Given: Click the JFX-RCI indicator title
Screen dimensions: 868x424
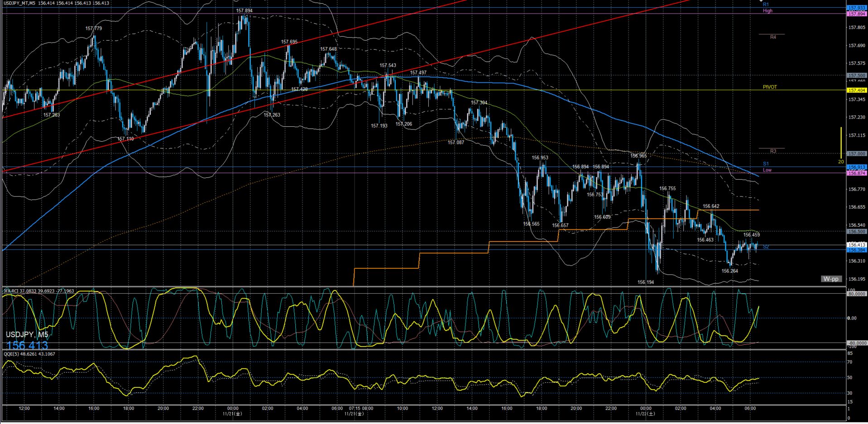Looking at the screenshot, I should pos(38,291).
